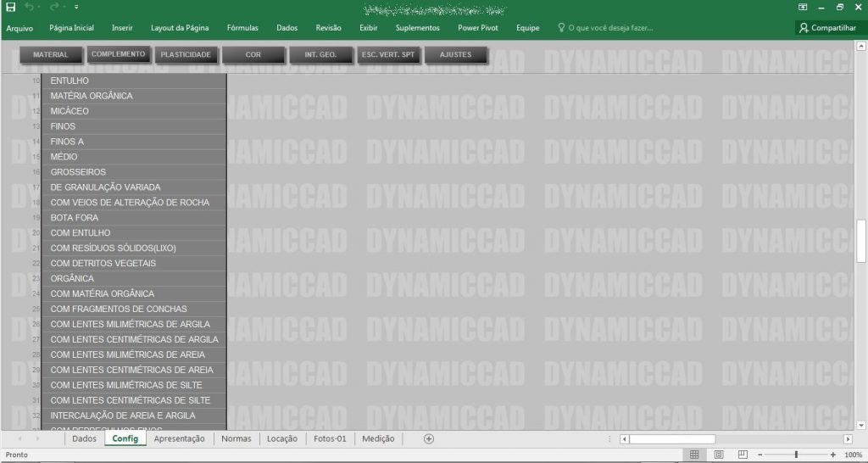The image size is (868, 463).
Task: Select DE GRANULAÇÃO VARIADA cell
Action: pos(134,187)
